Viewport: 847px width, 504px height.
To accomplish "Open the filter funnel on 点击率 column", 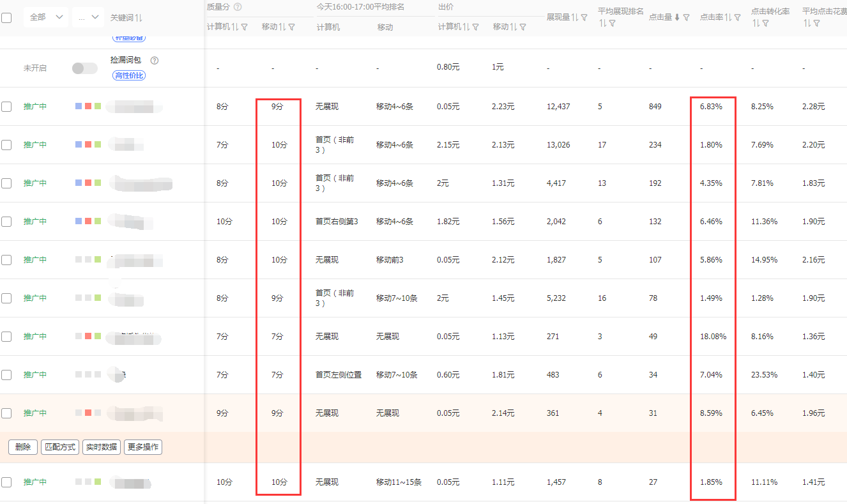I will [x=737, y=17].
